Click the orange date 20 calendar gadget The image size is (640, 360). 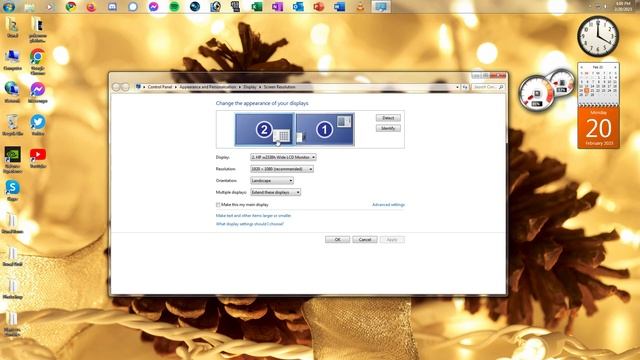coord(598,127)
